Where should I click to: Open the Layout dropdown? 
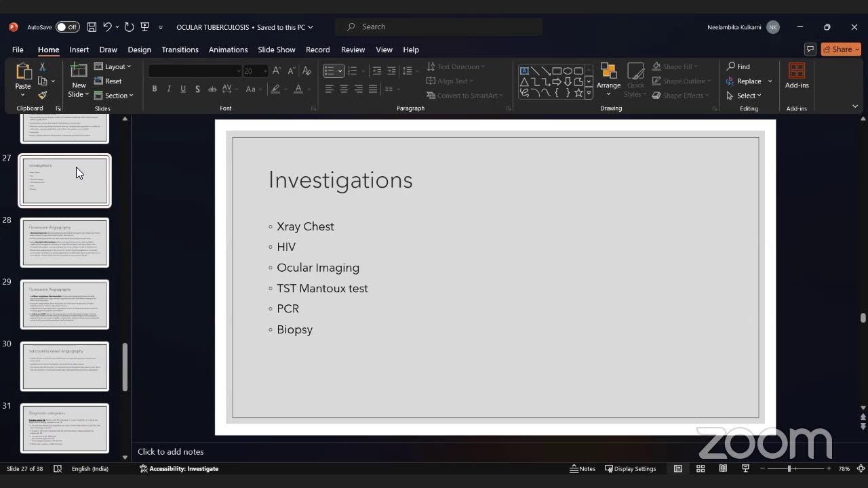coord(113,66)
